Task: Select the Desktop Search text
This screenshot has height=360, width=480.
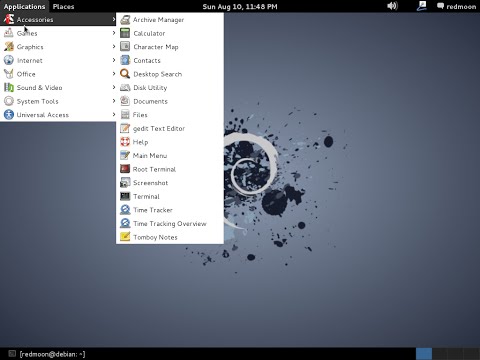Action: 158,74
